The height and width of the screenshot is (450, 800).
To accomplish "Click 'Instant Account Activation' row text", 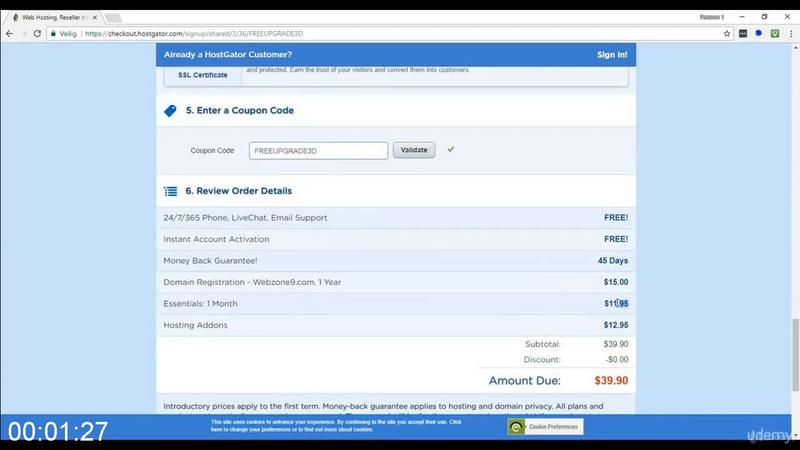I will [216, 239].
